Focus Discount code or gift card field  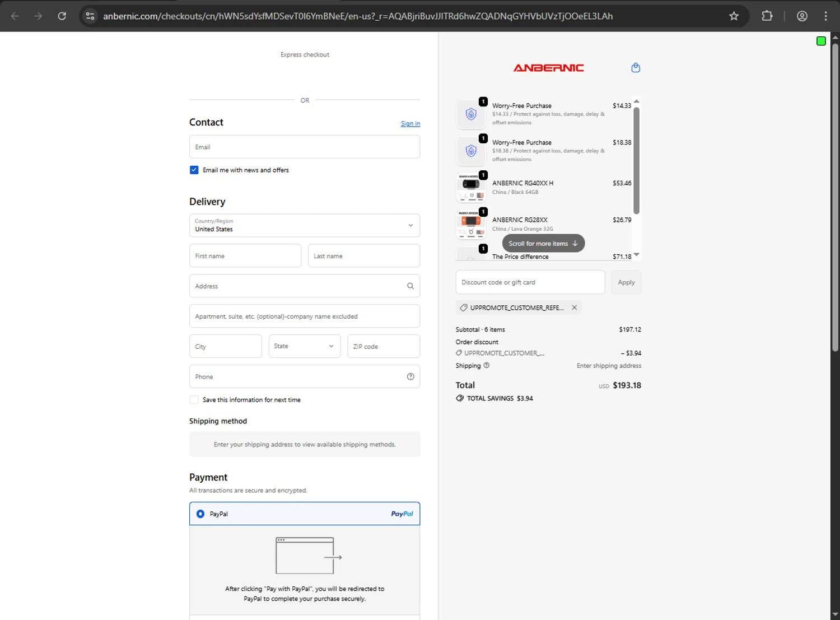[530, 282]
